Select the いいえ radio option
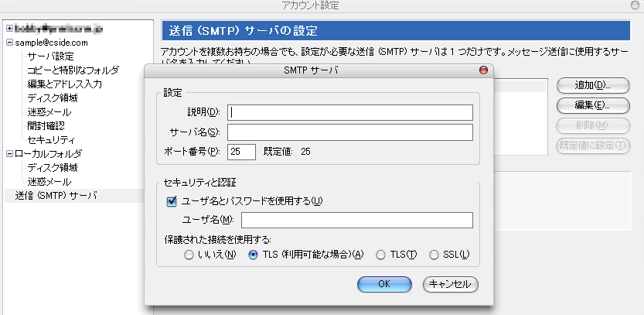The image size is (644, 315). point(189,255)
